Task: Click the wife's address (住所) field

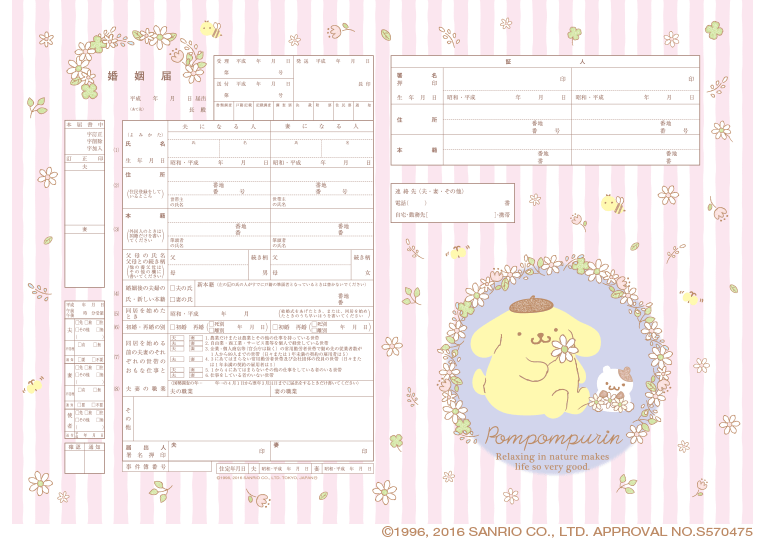Action: pos(322,181)
